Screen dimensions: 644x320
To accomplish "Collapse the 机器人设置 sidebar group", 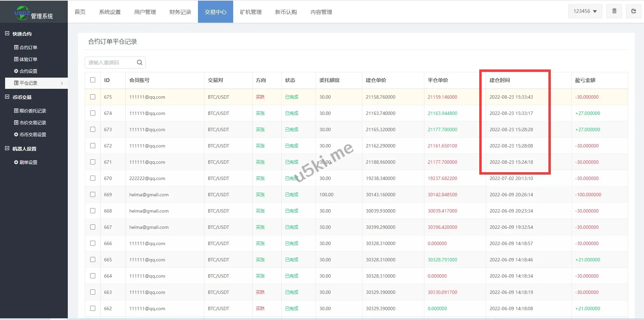I will click(x=7, y=148).
